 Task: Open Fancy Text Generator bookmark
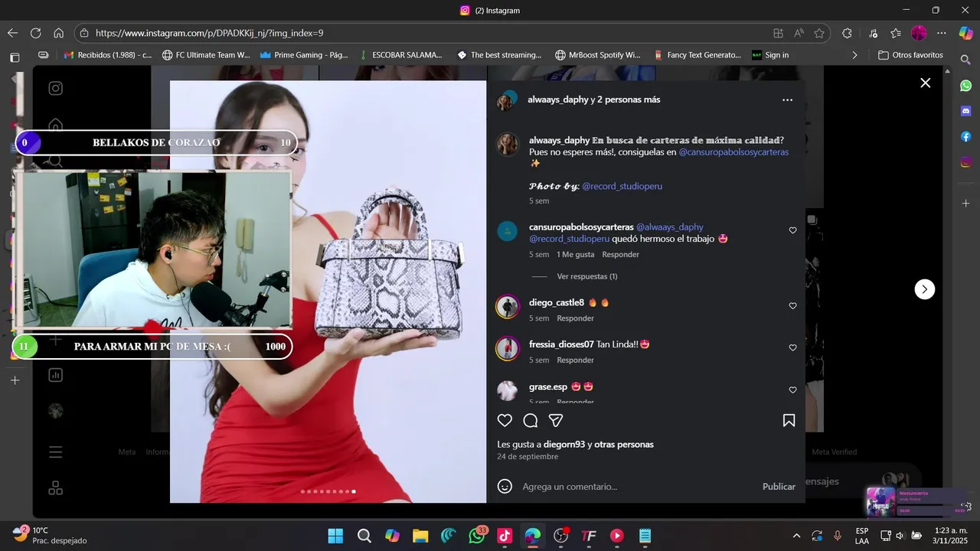pyautogui.click(x=697, y=55)
